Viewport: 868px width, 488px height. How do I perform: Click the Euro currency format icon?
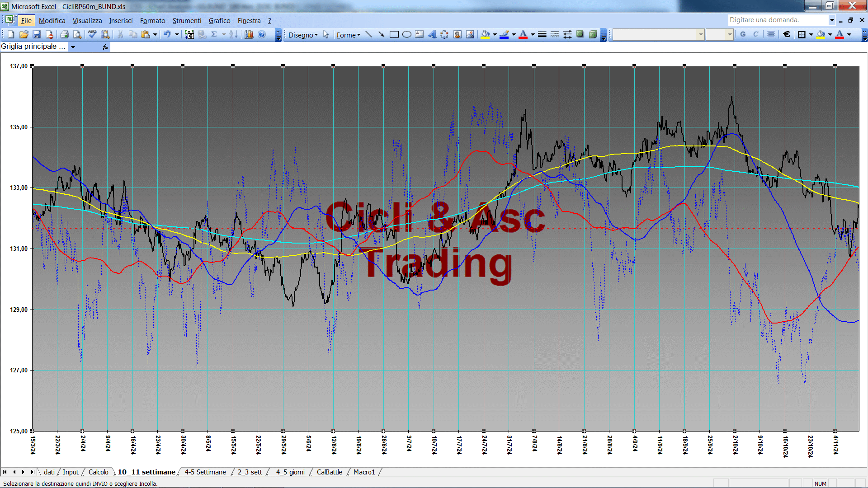click(787, 34)
